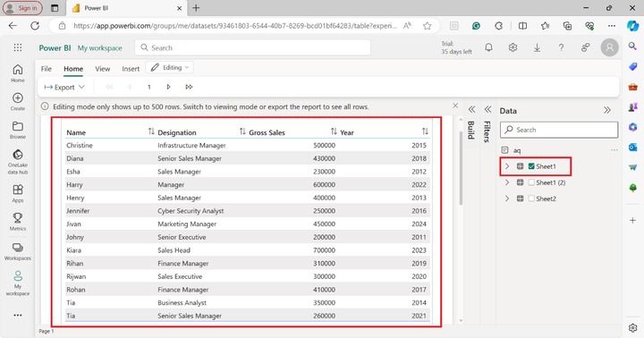
Task: Expand the Sheet1 table fields
Action: (507, 166)
